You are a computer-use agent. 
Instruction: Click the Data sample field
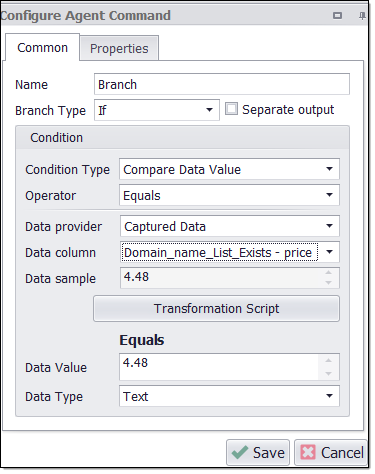(229, 278)
